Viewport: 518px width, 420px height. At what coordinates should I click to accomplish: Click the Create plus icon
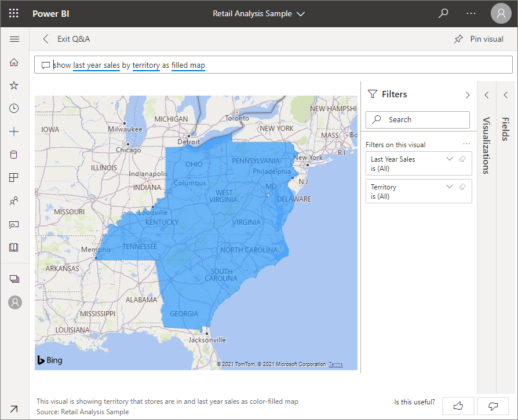14,132
